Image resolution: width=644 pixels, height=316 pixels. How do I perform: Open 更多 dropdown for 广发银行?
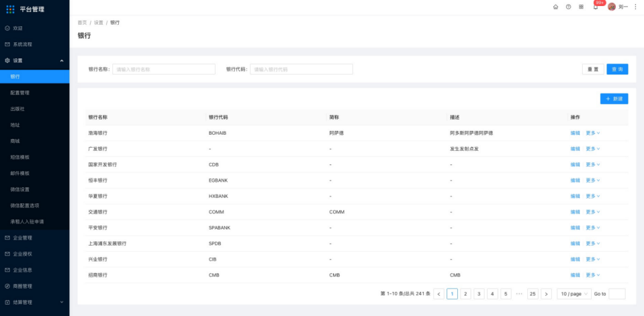click(593, 148)
